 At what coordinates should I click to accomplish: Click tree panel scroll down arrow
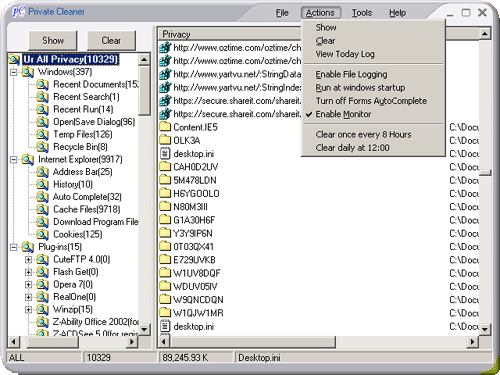pos(144,329)
